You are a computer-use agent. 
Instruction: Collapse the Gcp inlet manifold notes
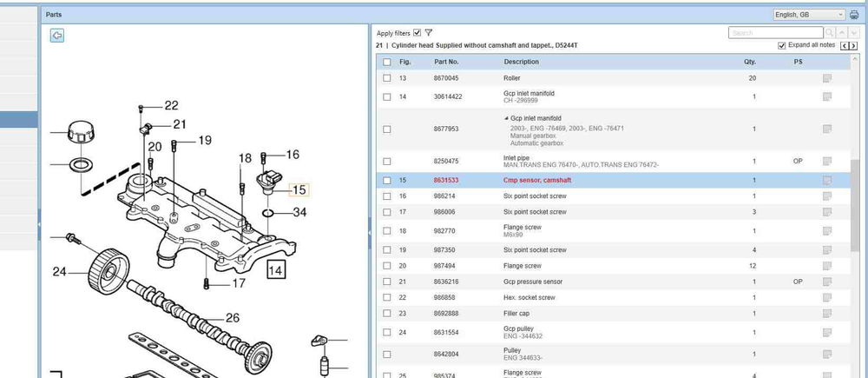coord(507,118)
